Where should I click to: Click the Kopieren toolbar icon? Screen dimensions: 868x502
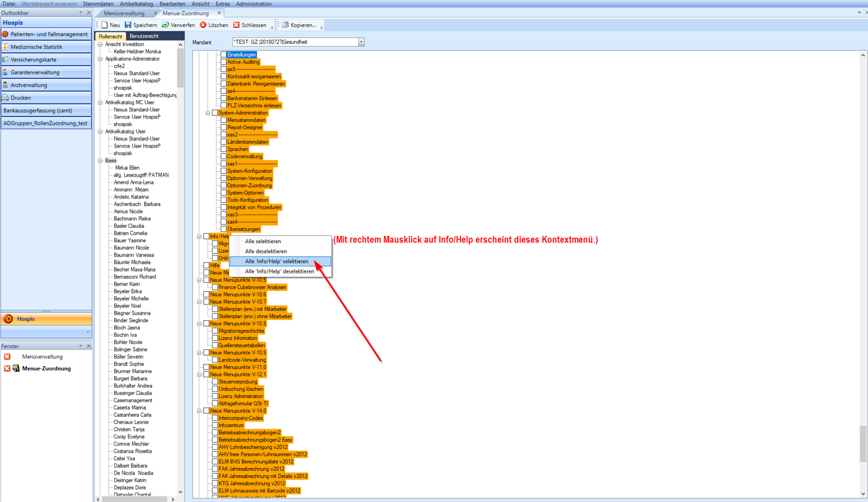click(x=286, y=25)
